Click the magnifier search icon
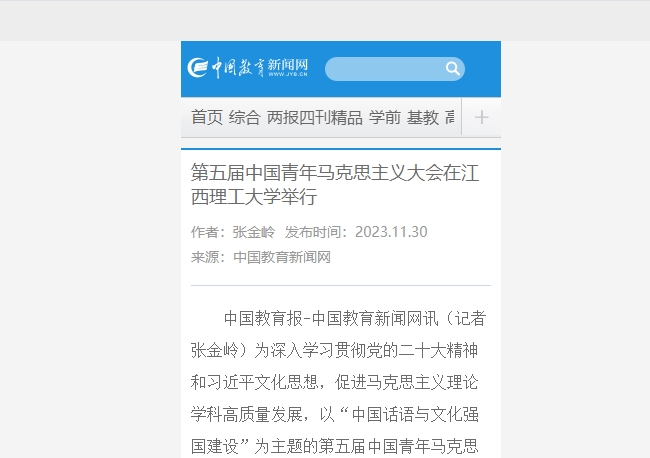The width and height of the screenshot is (650, 458). tap(452, 68)
